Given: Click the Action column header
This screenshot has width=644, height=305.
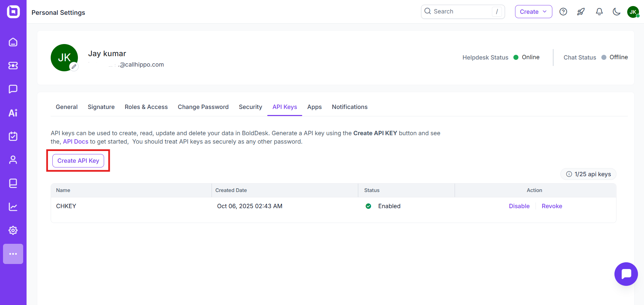Looking at the screenshot, I should [535, 190].
